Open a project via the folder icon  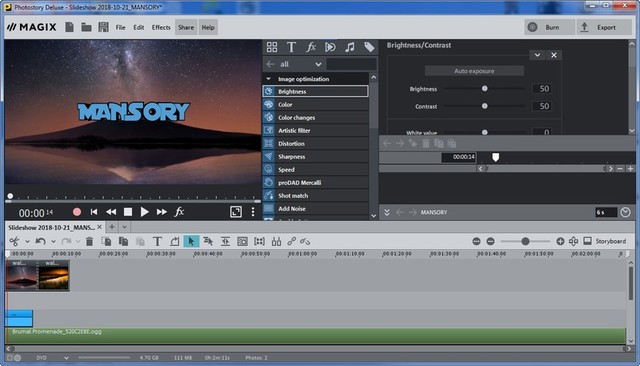(x=86, y=27)
